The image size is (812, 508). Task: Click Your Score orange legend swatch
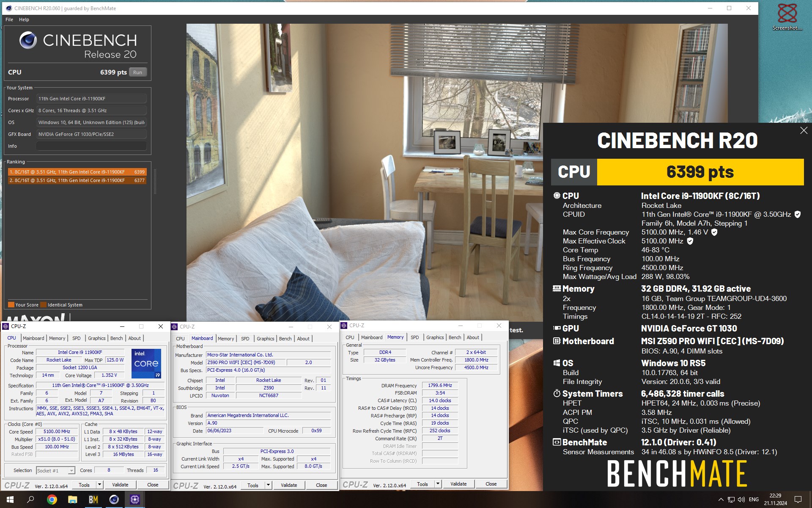coord(11,304)
